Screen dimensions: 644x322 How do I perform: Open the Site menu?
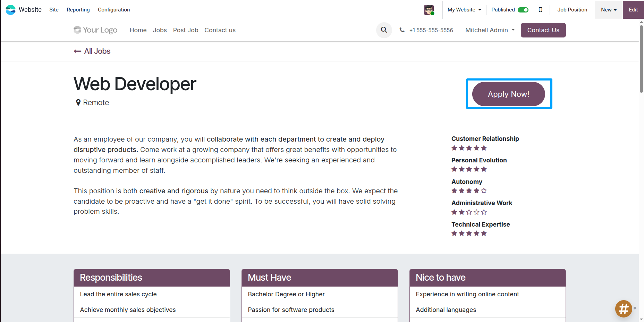[x=54, y=10]
